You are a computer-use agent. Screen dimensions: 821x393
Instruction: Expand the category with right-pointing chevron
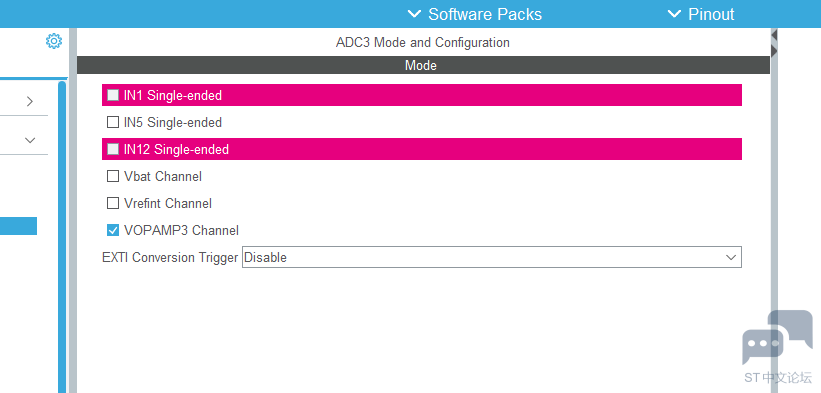pyautogui.click(x=30, y=101)
